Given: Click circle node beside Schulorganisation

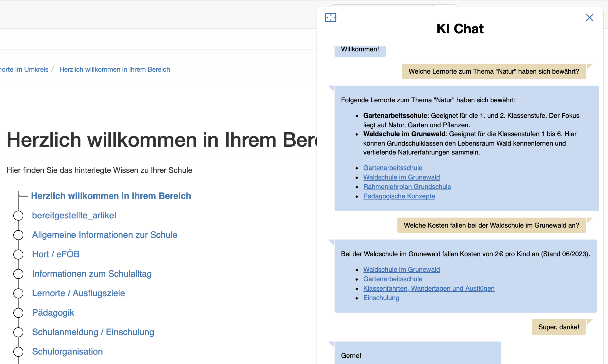Looking at the screenshot, I should 18,352.
